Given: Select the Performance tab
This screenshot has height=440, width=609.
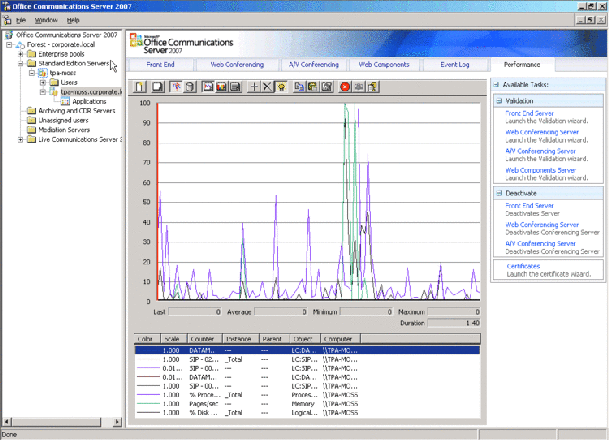Looking at the screenshot, I should tap(522, 64).
